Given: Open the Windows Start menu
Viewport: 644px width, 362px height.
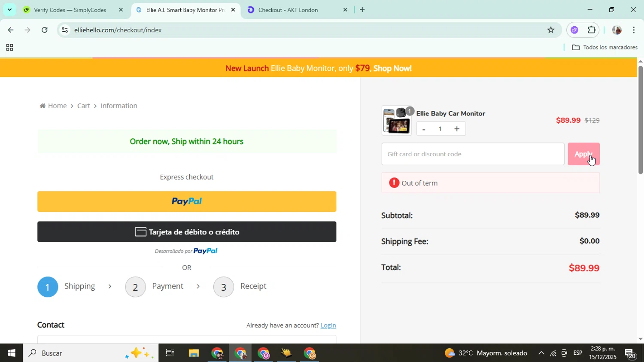Looking at the screenshot, I should [11, 353].
